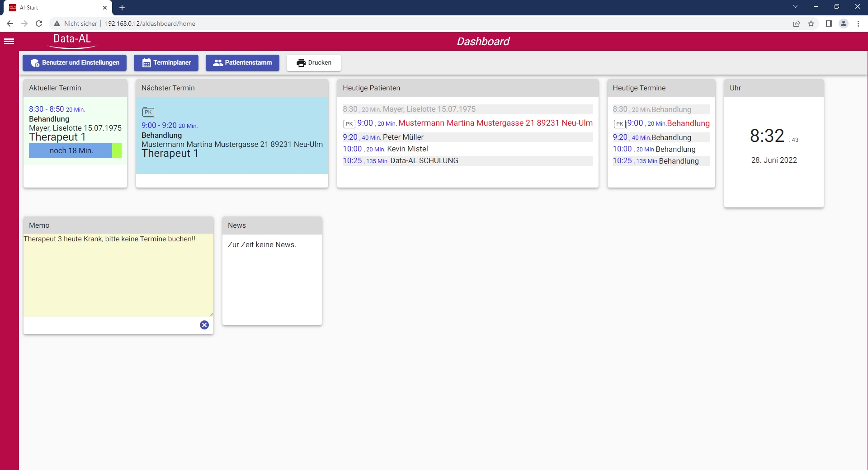Screen dimensions: 868x470
Task: Click the clock time 8:32
Action: (x=767, y=136)
